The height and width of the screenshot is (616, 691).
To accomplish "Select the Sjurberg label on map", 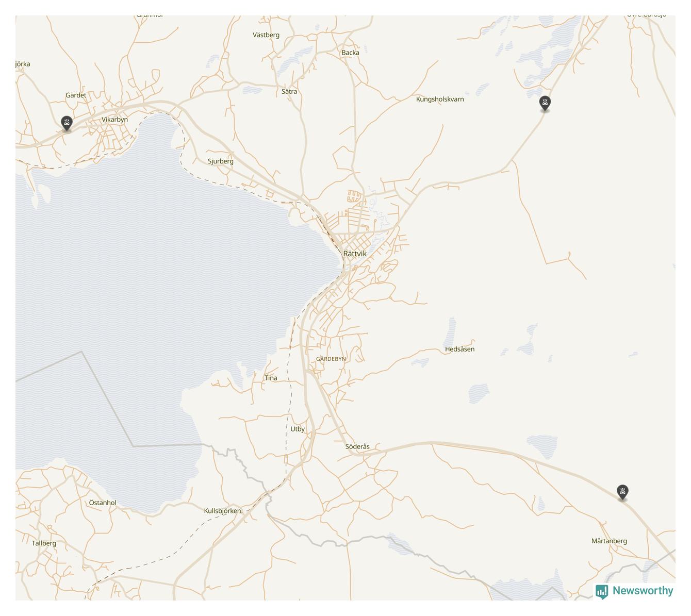I will pos(221,161).
